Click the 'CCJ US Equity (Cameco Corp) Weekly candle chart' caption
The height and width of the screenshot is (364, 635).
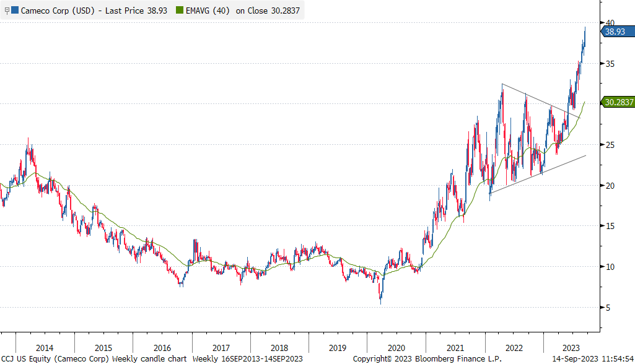coord(94,358)
